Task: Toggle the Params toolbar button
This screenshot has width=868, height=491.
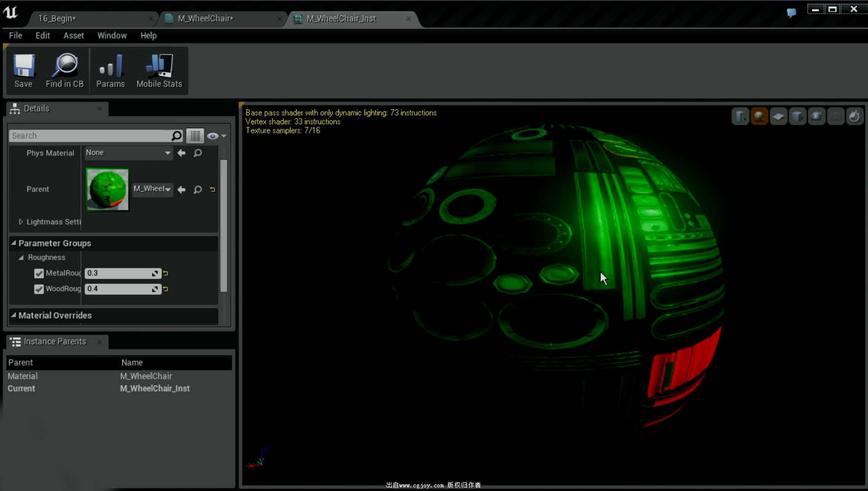Action: point(111,71)
